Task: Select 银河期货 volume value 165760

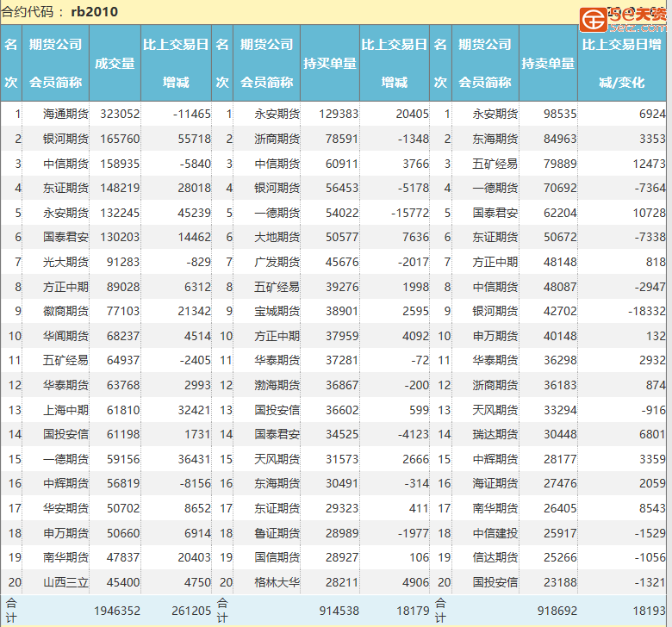Action: point(120,139)
